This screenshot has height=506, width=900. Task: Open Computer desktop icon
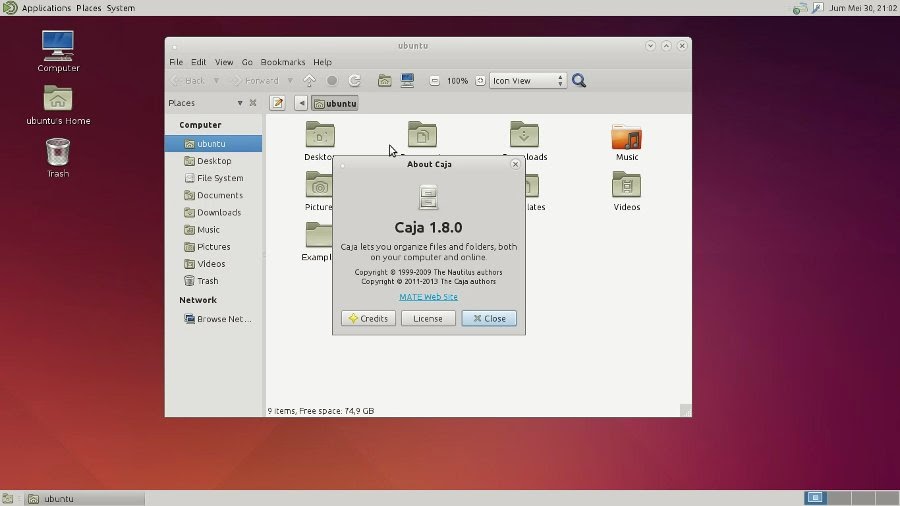tap(58, 52)
